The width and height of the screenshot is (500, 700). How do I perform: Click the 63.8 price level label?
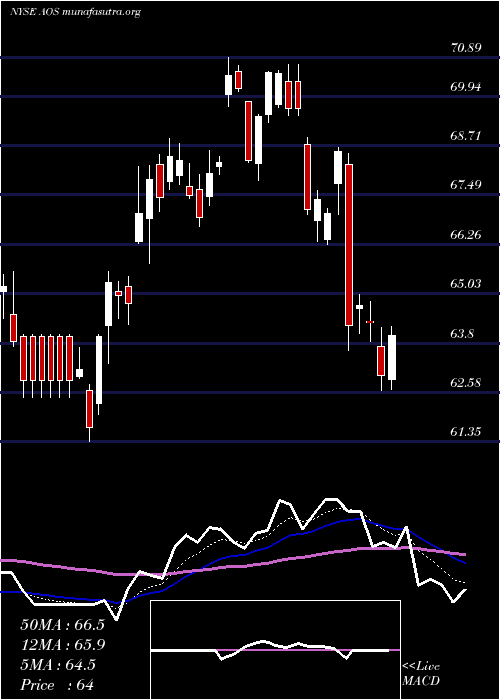(x=462, y=333)
